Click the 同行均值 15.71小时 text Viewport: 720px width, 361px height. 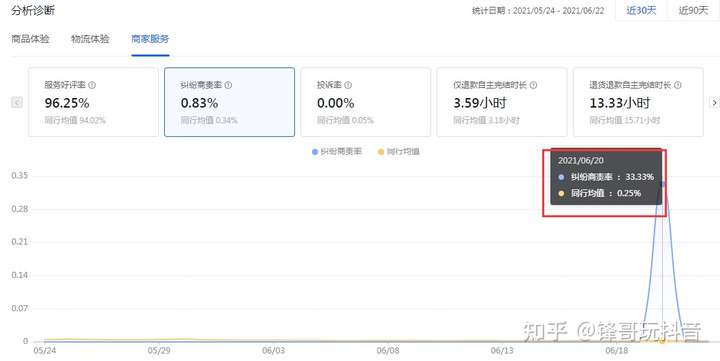pyautogui.click(x=625, y=120)
